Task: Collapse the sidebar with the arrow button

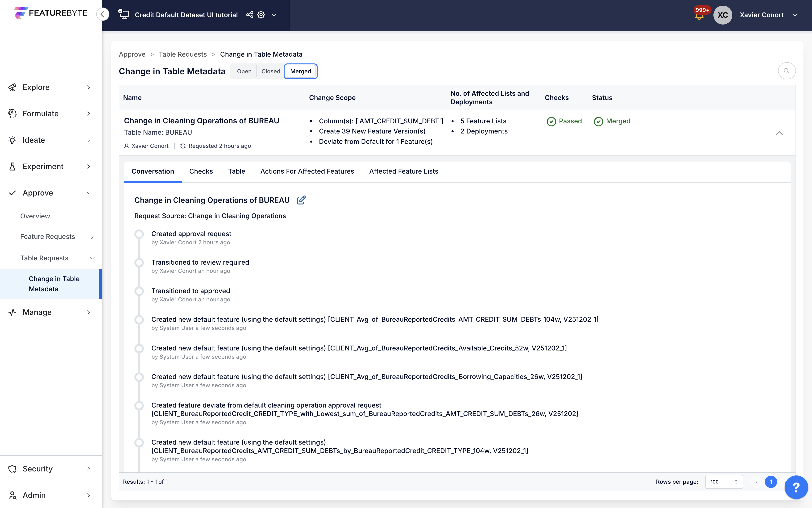Action: point(103,14)
